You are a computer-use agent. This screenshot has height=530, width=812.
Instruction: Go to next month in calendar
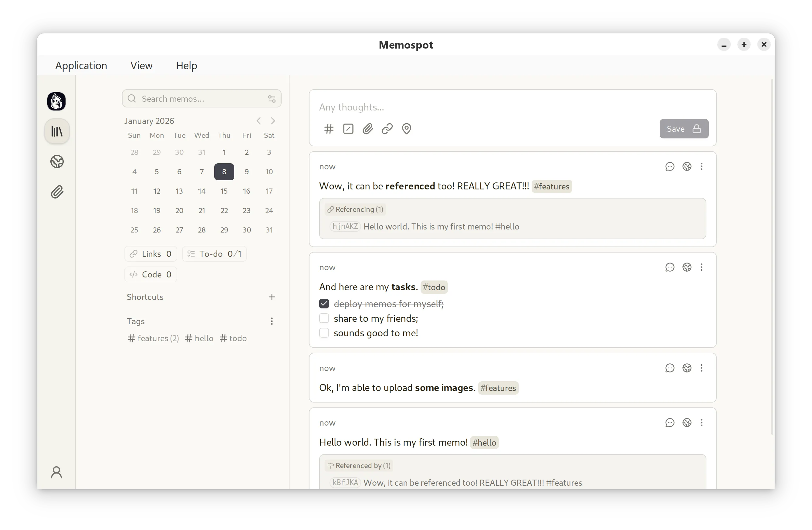pyautogui.click(x=273, y=121)
